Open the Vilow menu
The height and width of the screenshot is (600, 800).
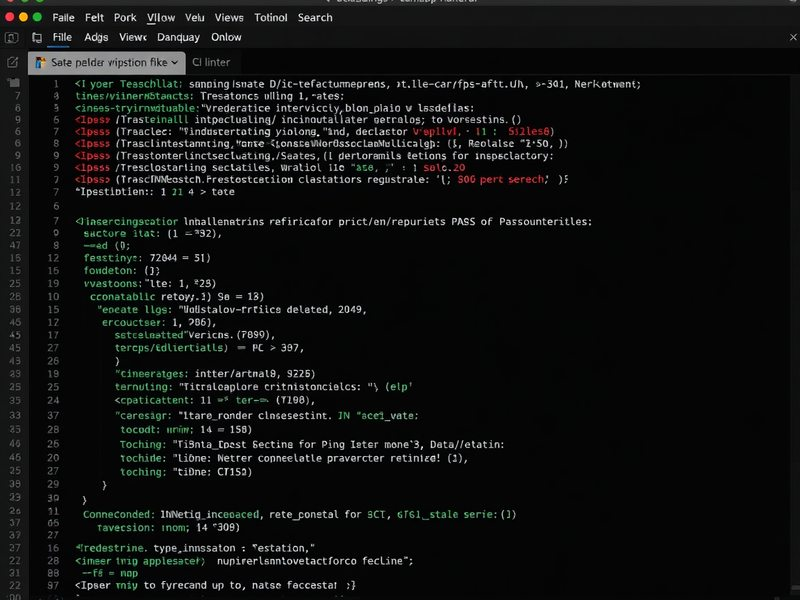click(161, 18)
